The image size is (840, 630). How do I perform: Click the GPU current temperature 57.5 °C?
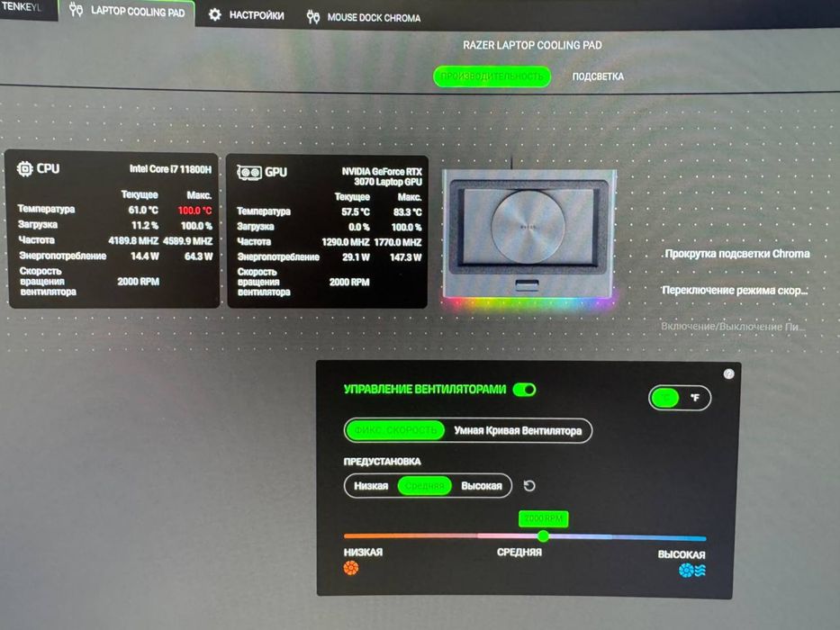click(356, 212)
